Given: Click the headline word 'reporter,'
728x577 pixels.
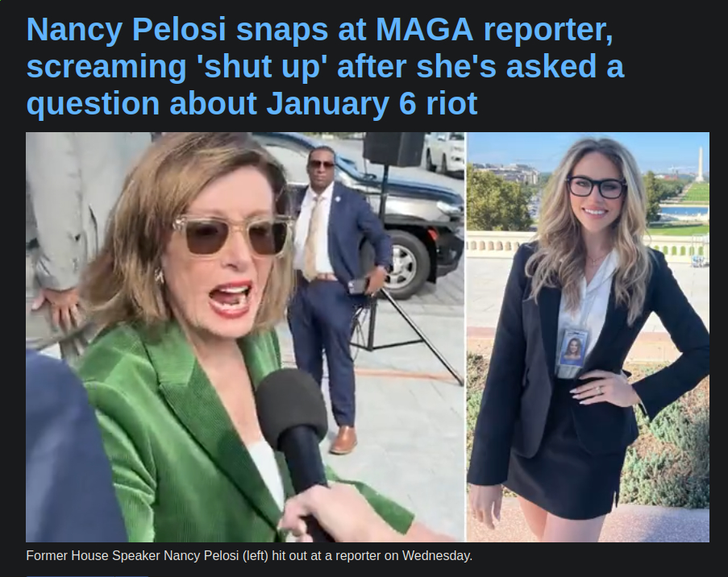Looking at the screenshot, I should click(x=549, y=31).
